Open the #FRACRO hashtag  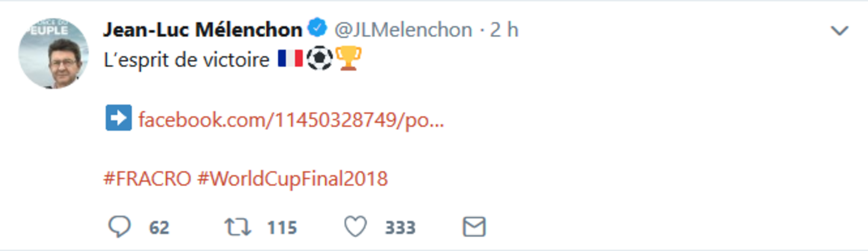tap(147, 179)
